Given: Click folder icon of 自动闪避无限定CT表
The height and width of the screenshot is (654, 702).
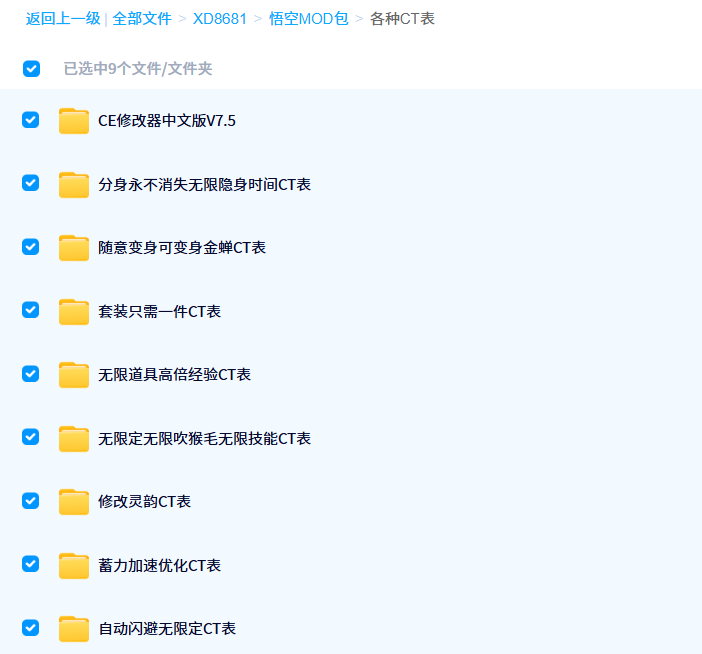Looking at the screenshot, I should [74, 629].
